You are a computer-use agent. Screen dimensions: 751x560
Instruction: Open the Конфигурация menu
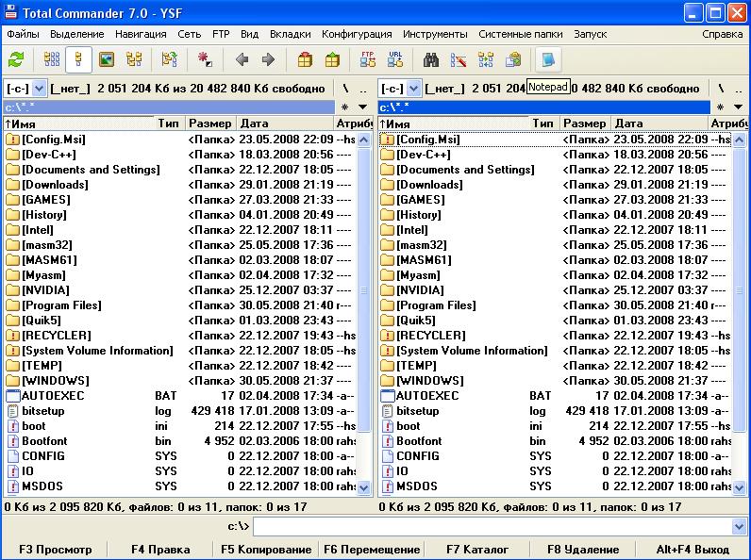click(x=357, y=34)
